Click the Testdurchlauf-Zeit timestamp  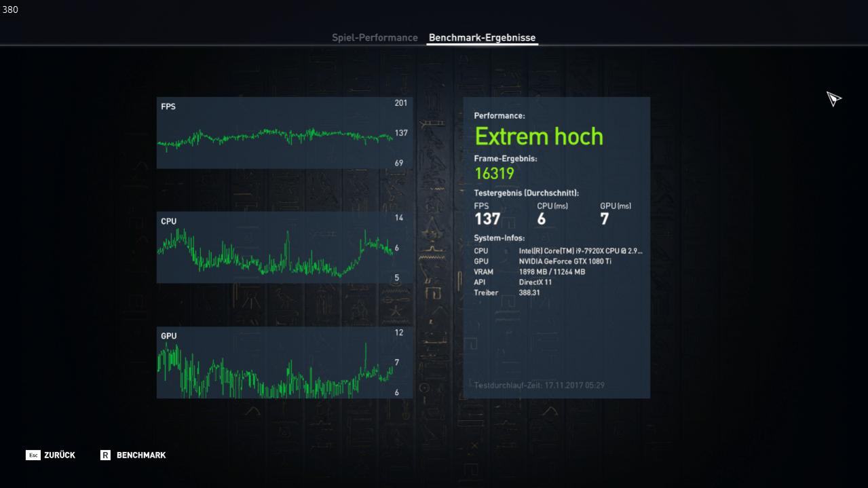point(540,386)
